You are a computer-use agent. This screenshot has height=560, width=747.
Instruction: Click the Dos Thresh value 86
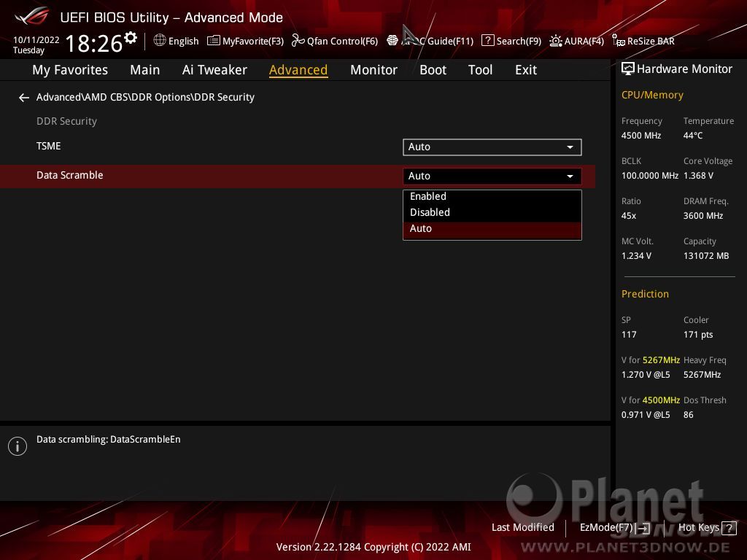coord(689,415)
